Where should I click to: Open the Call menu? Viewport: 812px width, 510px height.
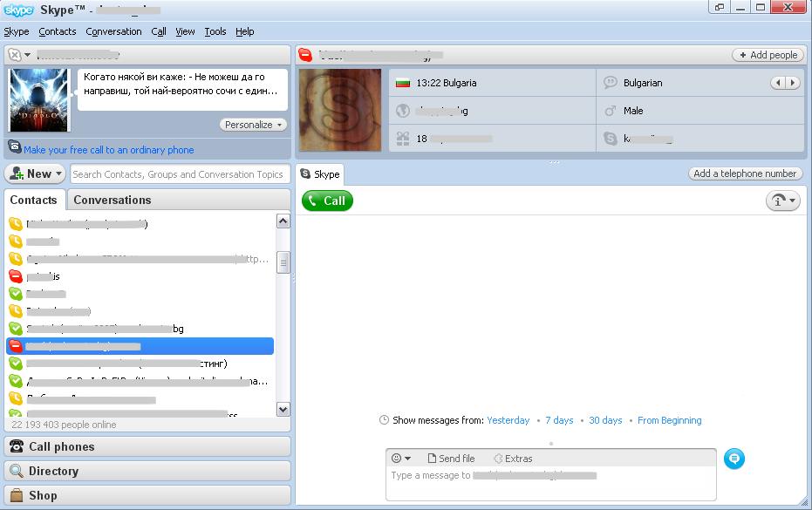coord(159,31)
